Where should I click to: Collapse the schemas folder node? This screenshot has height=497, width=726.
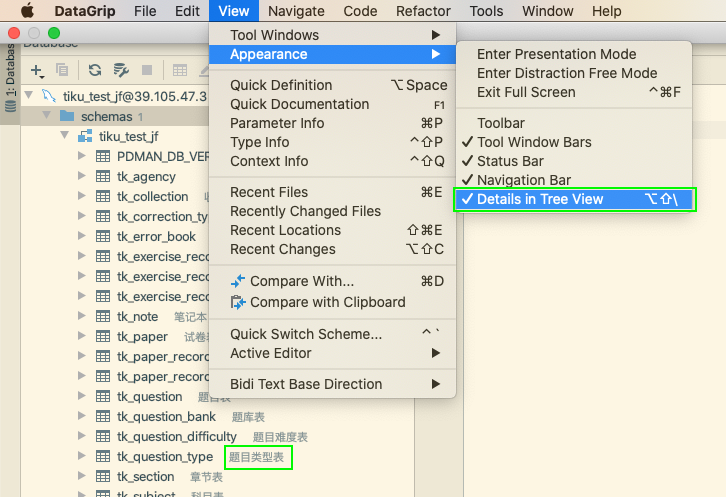(45, 116)
